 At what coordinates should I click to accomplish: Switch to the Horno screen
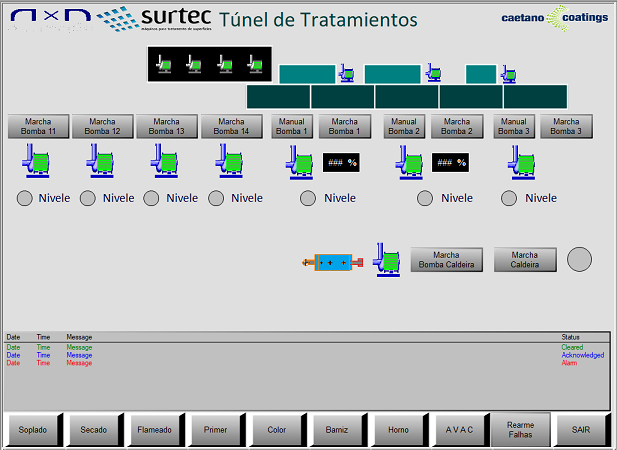398,430
